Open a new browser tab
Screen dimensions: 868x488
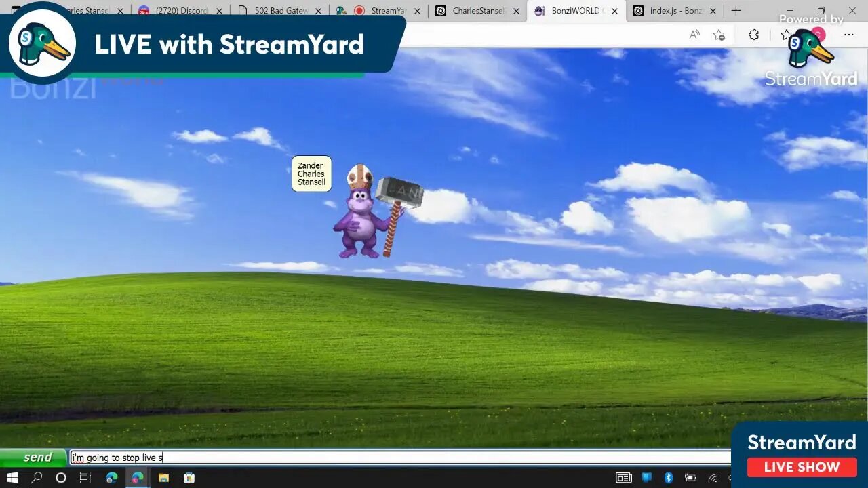click(736, 11)
